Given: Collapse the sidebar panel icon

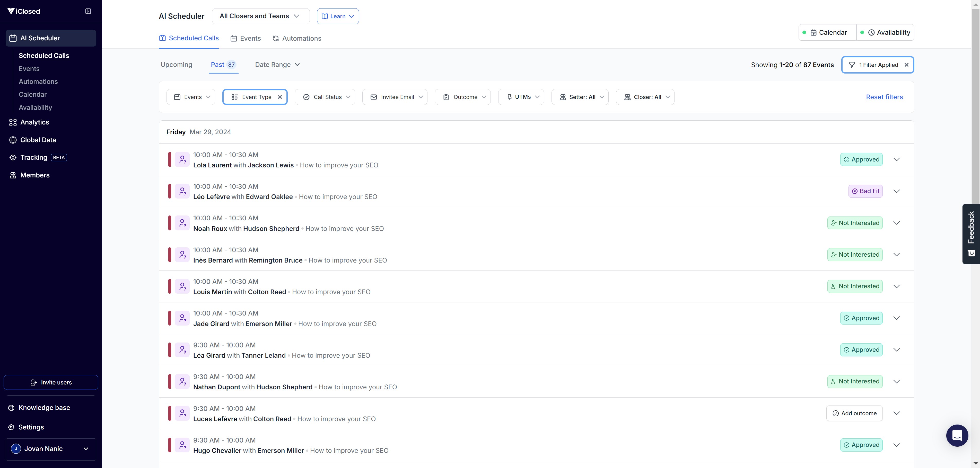Looking at the screenshot, I should click(x=88, y=11).
